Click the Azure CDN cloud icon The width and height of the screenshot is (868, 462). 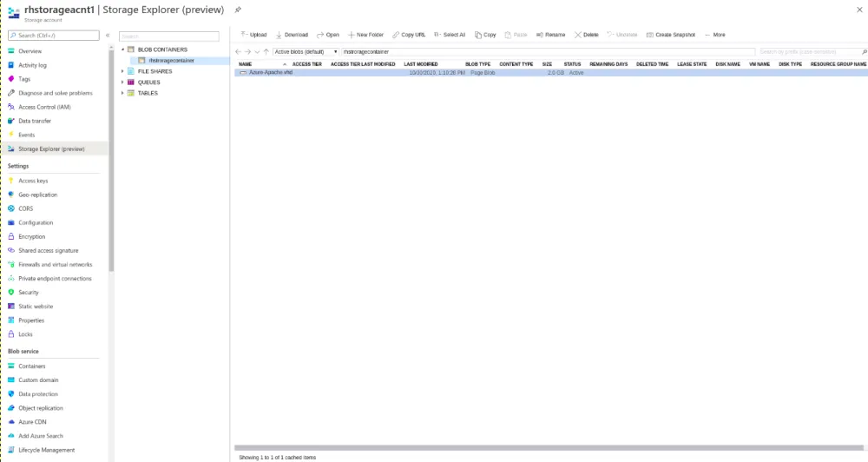[11, 421]
